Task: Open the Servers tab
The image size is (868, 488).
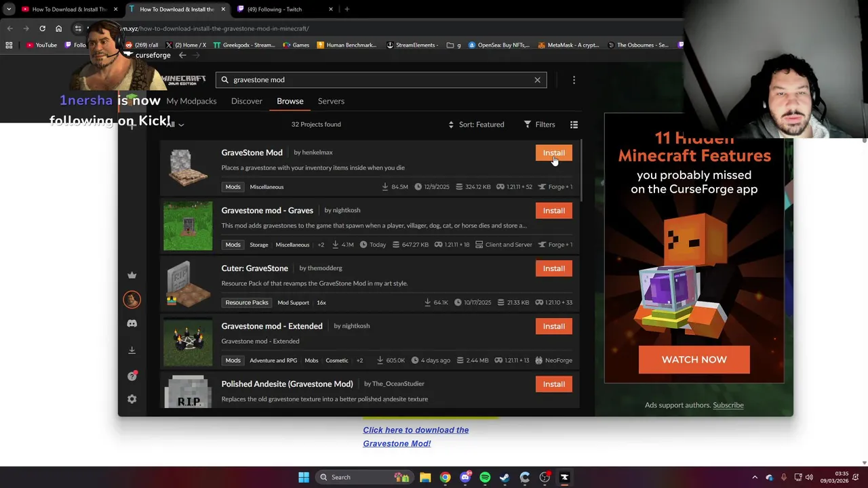Action: 331,101
